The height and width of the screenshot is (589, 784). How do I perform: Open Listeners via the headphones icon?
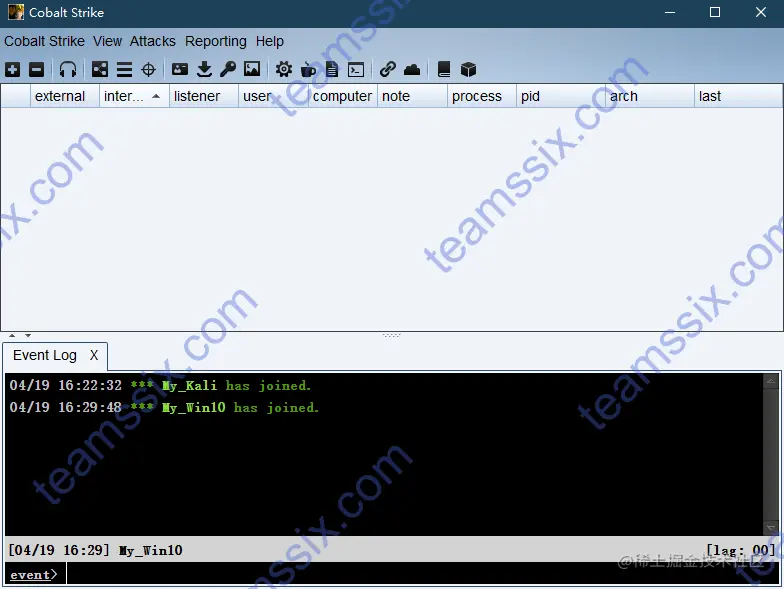click(68, 70)
